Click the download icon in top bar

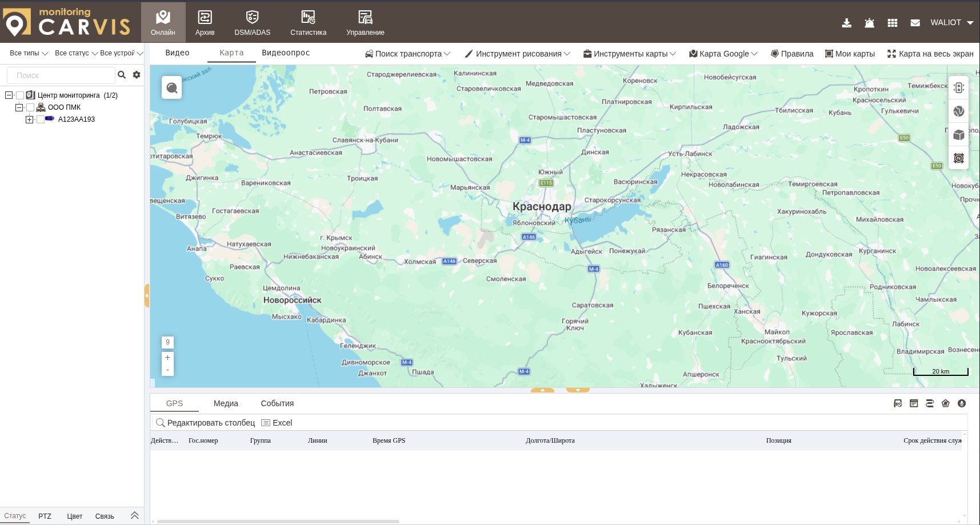(x=846, y=23)
